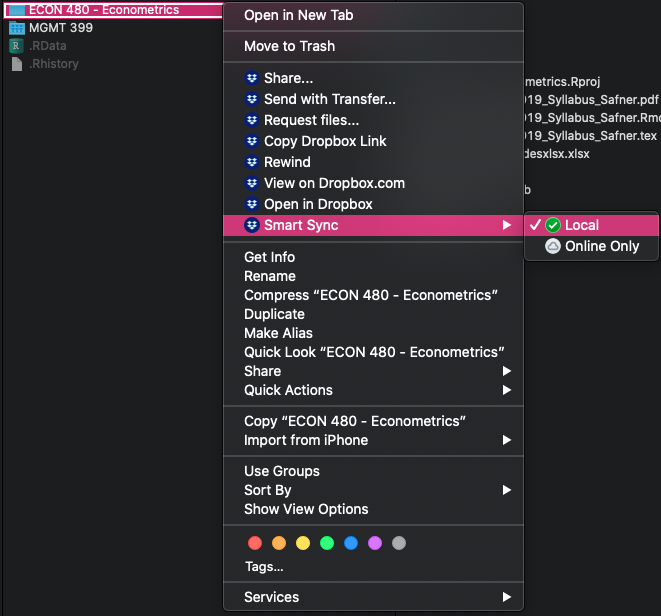Click the .RData file icon
The width and height of the screenshot is (661, 616).
click(x=17, y=46)
